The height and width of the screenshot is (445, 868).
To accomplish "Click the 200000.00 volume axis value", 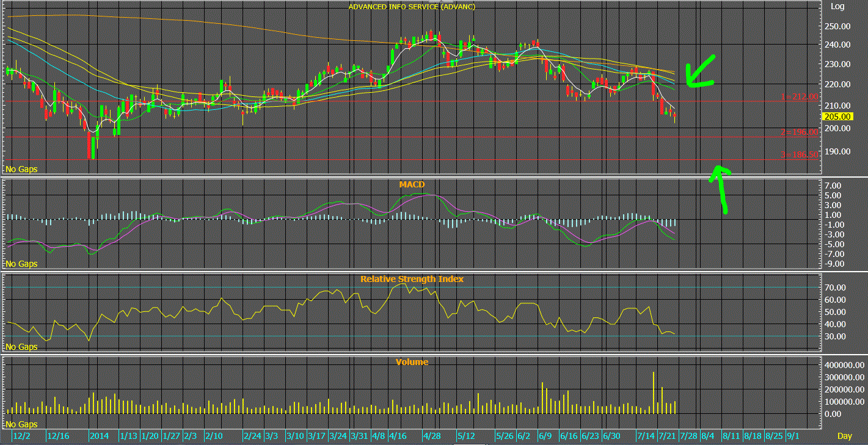I will (844, 389).
